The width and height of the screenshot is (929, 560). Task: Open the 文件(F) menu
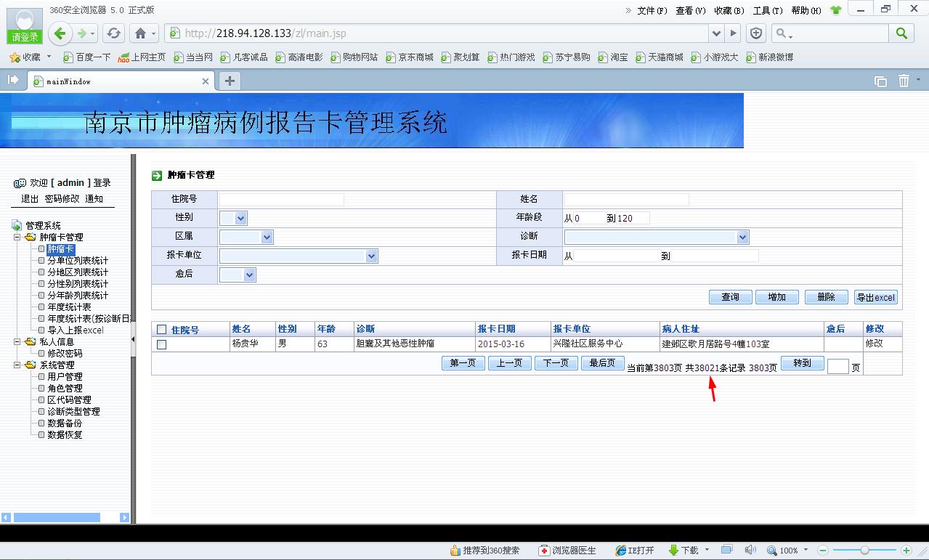[x=652, y=10]
